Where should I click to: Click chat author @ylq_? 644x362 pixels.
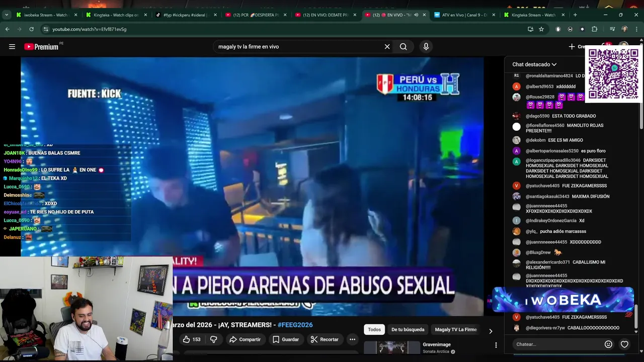(532, 232)
